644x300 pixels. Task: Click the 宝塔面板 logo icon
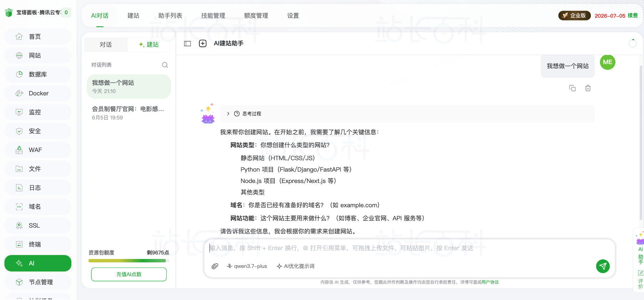(x=9, y=12)
